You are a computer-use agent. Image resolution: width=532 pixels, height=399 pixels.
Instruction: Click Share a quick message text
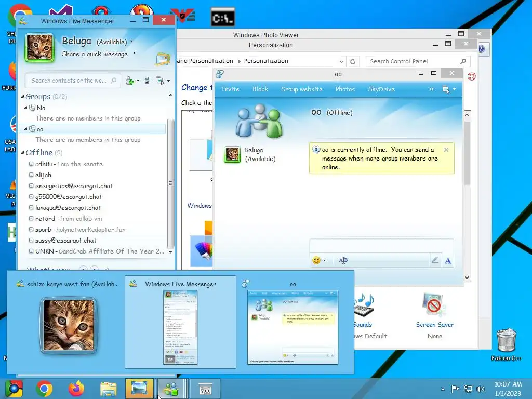coord(95,54)
